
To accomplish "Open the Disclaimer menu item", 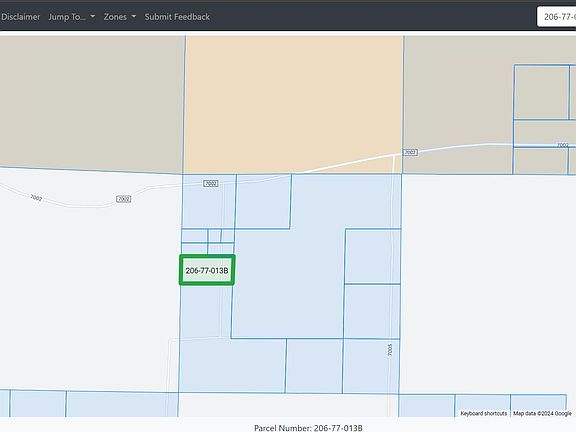I will (21, 17).
